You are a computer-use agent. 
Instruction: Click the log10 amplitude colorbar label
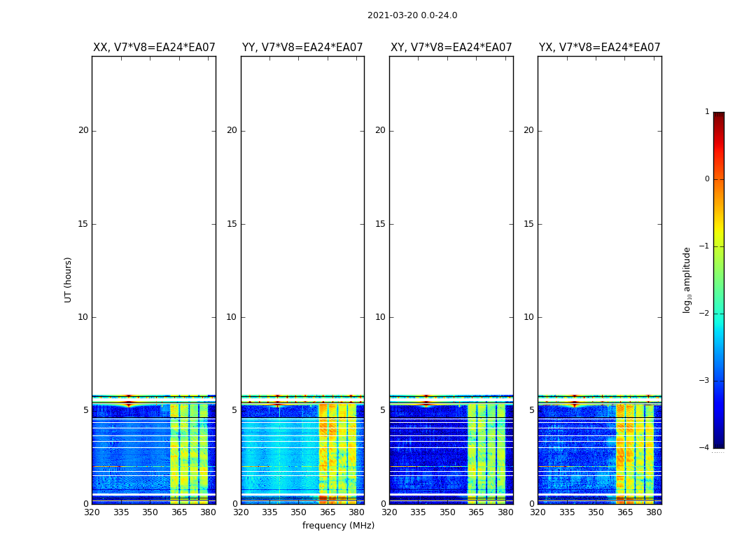pos(687,280)
